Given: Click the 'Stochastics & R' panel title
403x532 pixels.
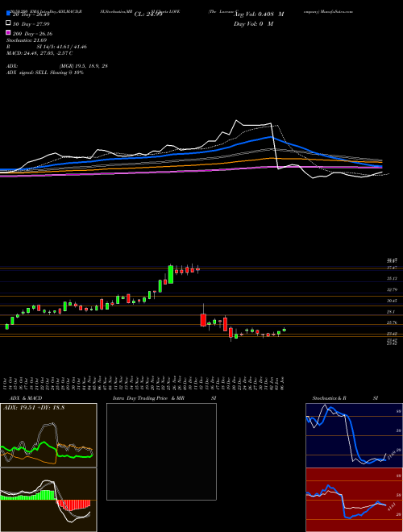Looking at the screenshot, I should [x=330, y=398].
